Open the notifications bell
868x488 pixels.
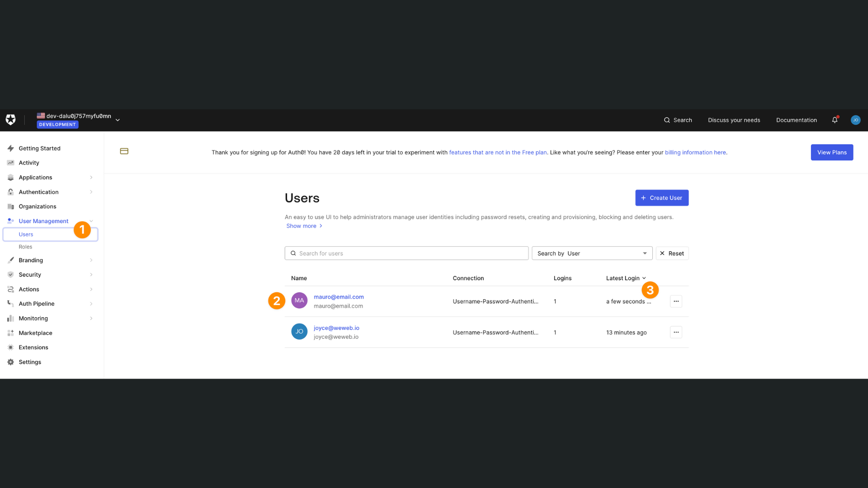pyautogui.click(x=834, y=120)
